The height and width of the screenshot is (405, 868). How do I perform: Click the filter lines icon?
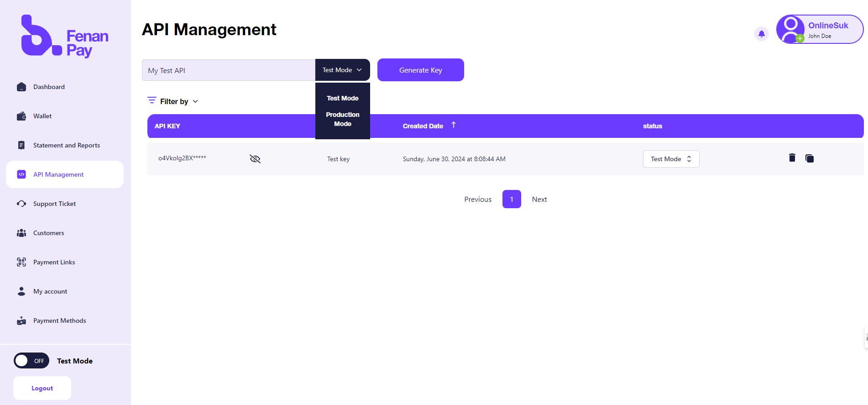[x=152, y=100]
